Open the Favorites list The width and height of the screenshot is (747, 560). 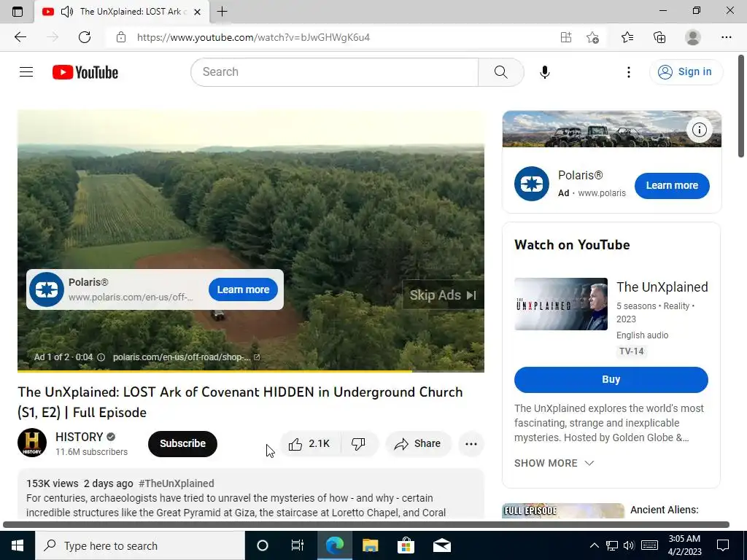(627, 37)
